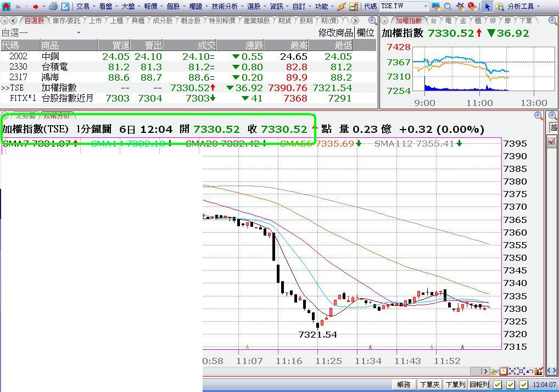The height and width of the screenshot is (392, 559).
Task: Zoom the watchlist panel with its magnifier icon
Action: pos(372,21)
